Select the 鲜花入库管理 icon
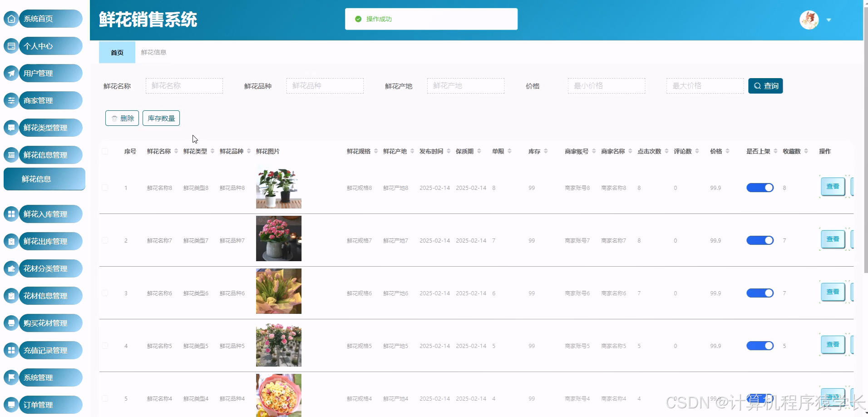Viewport: 868px width, 417px height. (11, 214)
